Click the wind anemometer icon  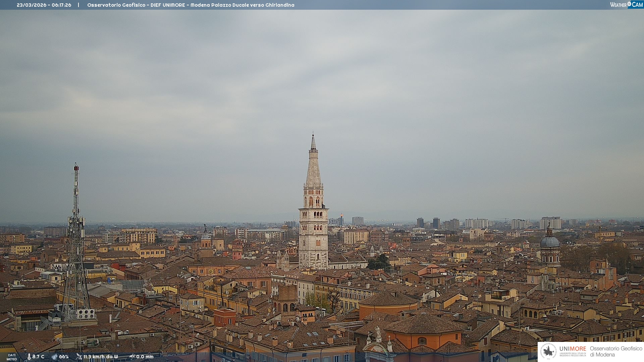(x=79, y=357)
